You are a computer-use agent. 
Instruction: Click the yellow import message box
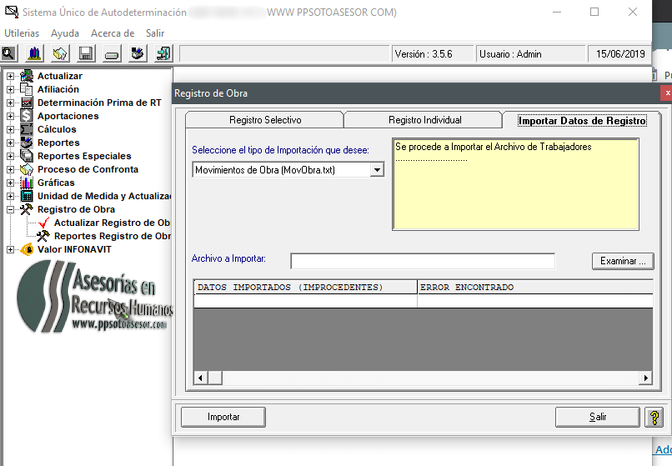(516, 184)
